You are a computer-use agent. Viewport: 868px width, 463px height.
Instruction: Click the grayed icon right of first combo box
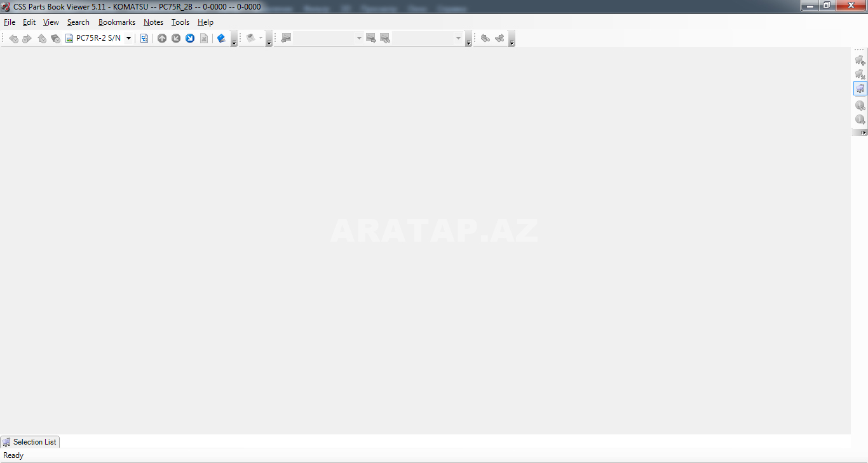click(x=371, y=38)
